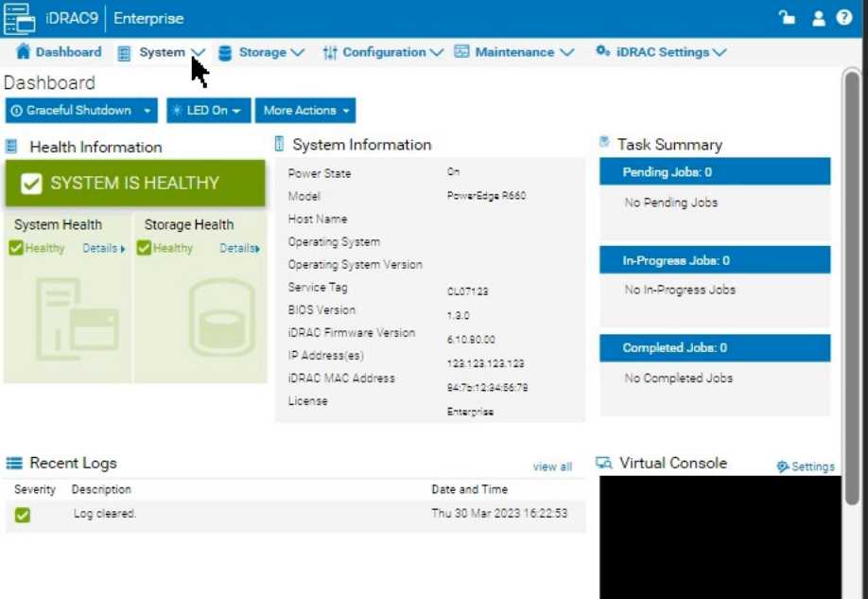
Task: Open System Health Details link
Action: pyautogui.click(x=103, y=248)
